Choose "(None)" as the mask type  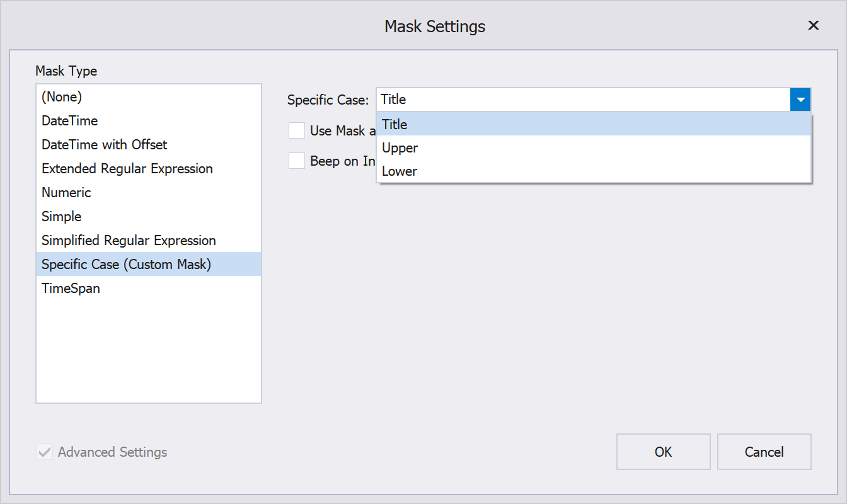61,96
